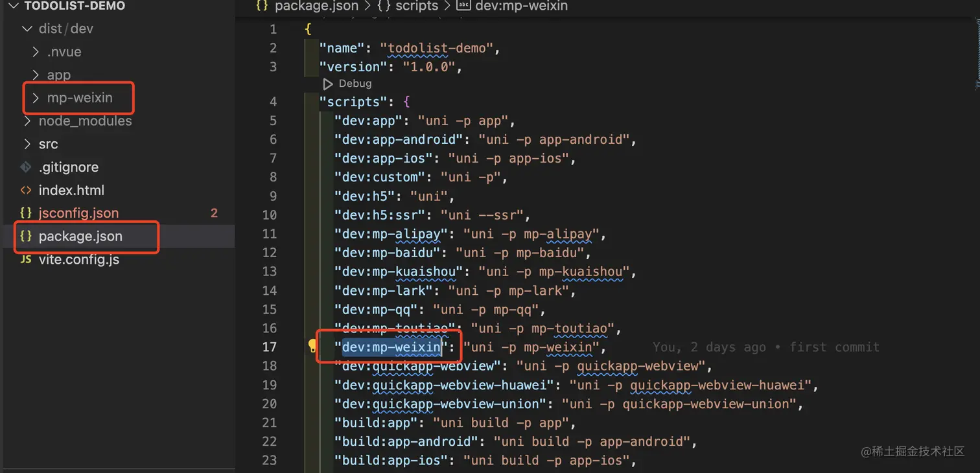980x473 pixels.
Task: Click the Debug play triangle icon
Action: [x=328, y=84]
